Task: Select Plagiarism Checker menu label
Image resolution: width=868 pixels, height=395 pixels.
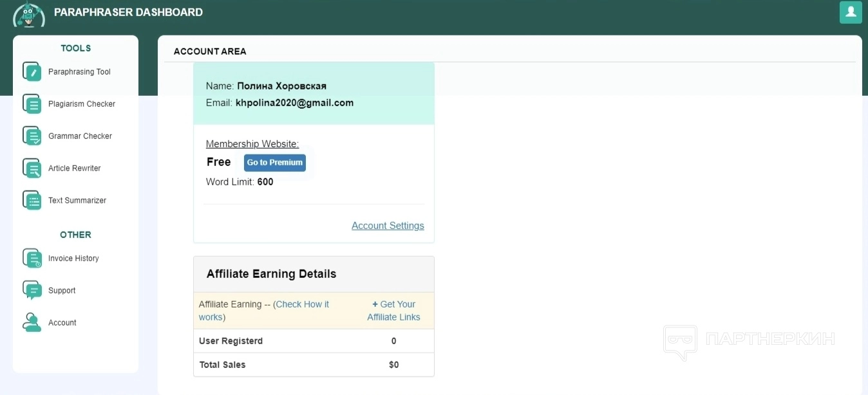Action: tap(82, 104)
